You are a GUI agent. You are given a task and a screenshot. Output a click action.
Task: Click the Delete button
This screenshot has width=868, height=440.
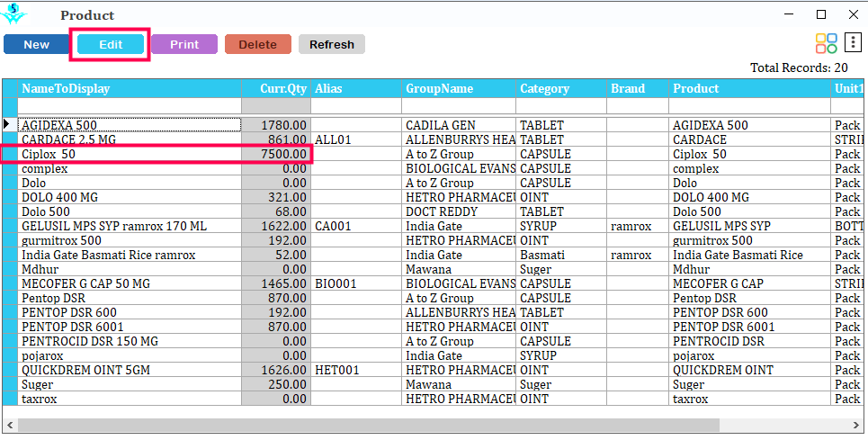pyautogui.click(x=258, y=45)
